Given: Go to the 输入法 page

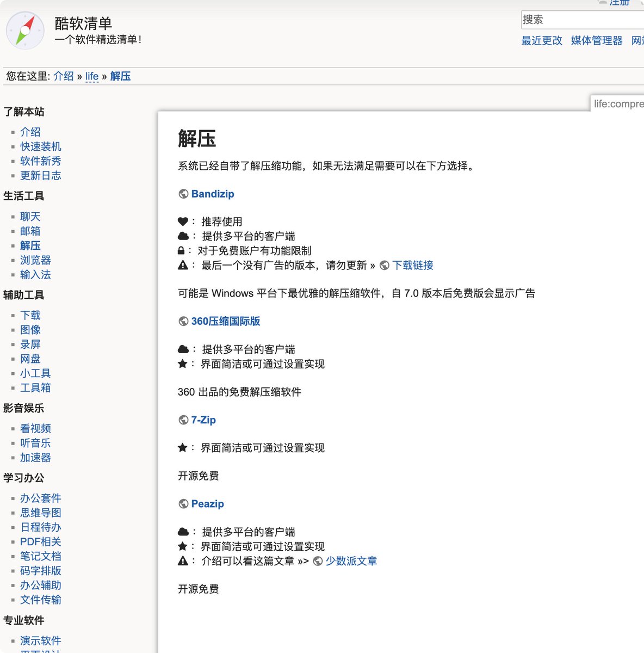Looking at the screenshot, I should click(35, 275).
